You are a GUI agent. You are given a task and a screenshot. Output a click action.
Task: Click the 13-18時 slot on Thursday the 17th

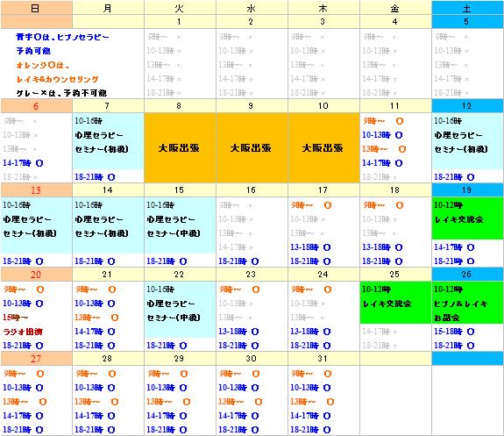point(310,247)
